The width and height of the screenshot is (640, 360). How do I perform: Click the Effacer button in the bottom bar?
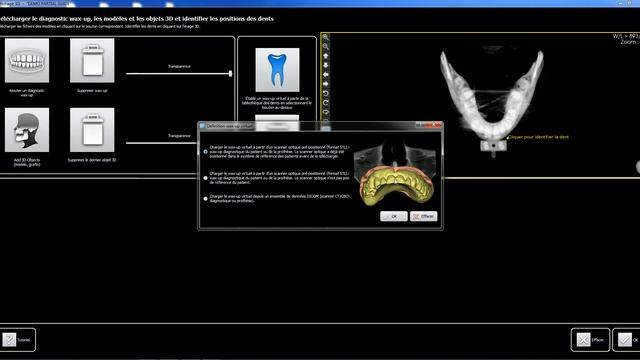pos(590,340)
